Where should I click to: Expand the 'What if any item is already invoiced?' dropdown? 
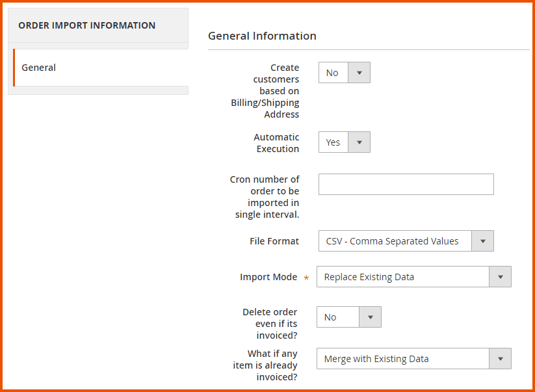pos(500,358)
